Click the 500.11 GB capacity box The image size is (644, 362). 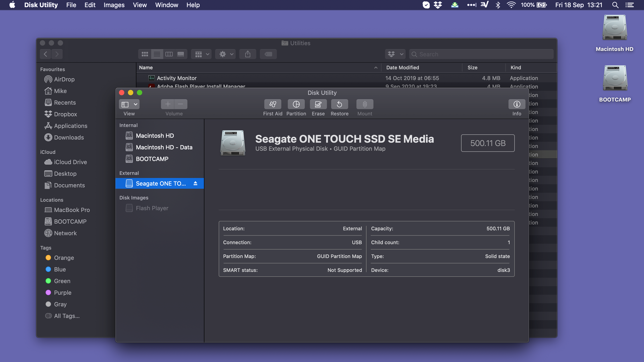488,143
